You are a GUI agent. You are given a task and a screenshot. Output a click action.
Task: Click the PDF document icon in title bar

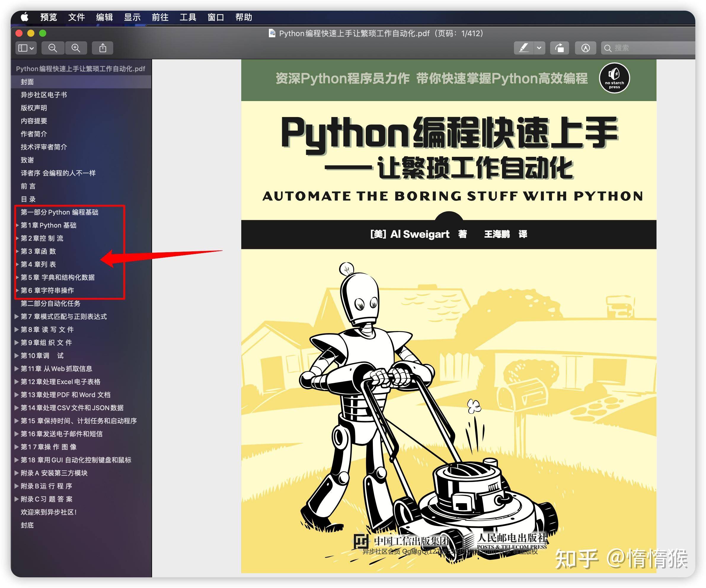272,33
